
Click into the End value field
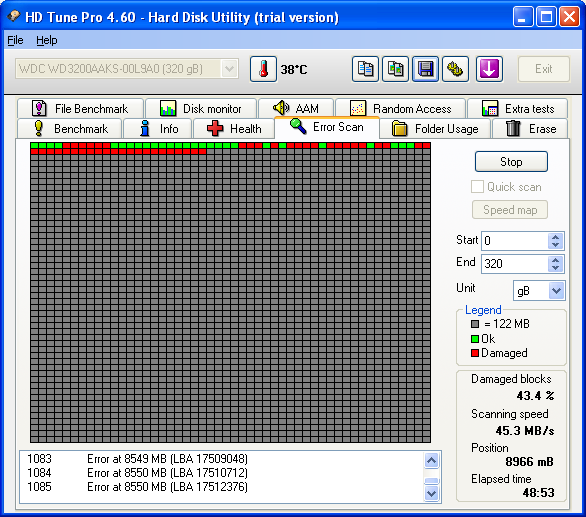point(515,264)
